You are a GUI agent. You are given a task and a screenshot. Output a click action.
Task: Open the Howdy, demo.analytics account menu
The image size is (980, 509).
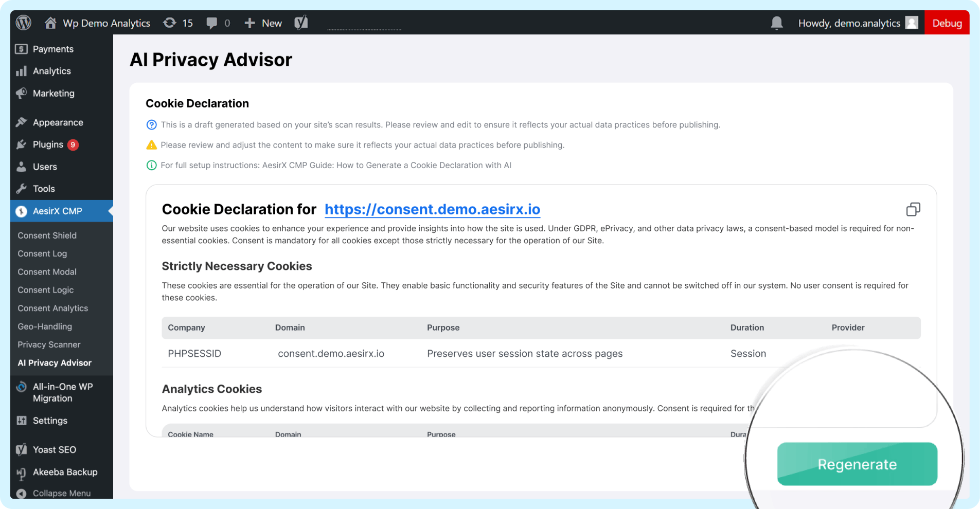click(x=849, y=23)
